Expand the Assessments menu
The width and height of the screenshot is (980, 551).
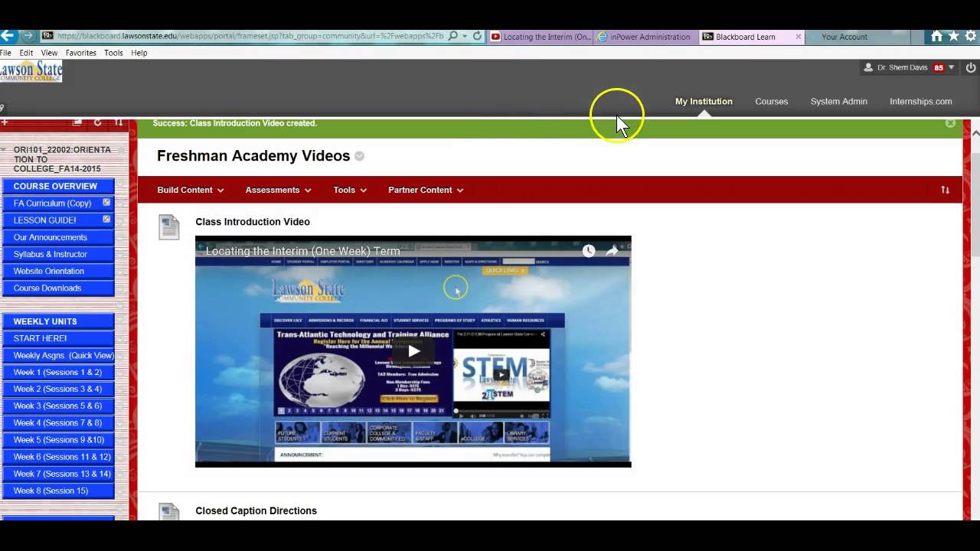click(x=278, y=190)
